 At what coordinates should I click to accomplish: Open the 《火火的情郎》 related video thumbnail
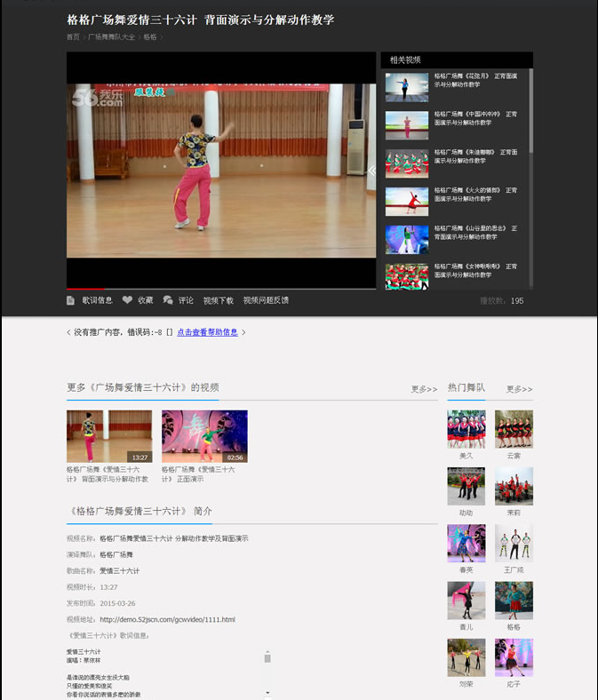pyautogui.click(x=407, y=202)
